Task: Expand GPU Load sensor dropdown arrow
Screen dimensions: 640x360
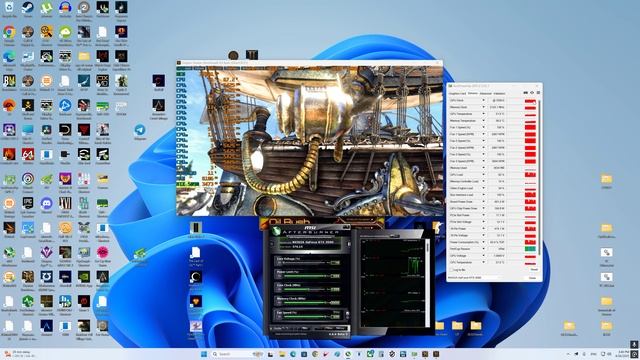Action: [x=484, y=175]
